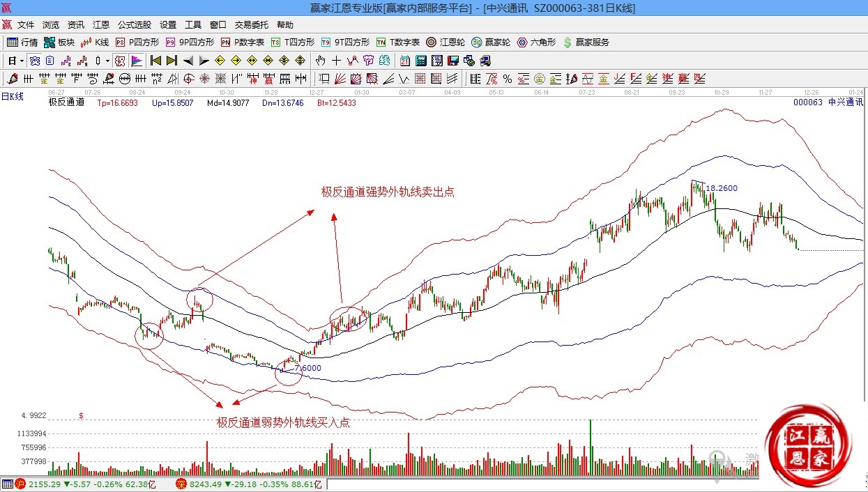Toggle the pressed red pattern toolbar button
This screenshot has height=492, width=868.
click(119, 61)
